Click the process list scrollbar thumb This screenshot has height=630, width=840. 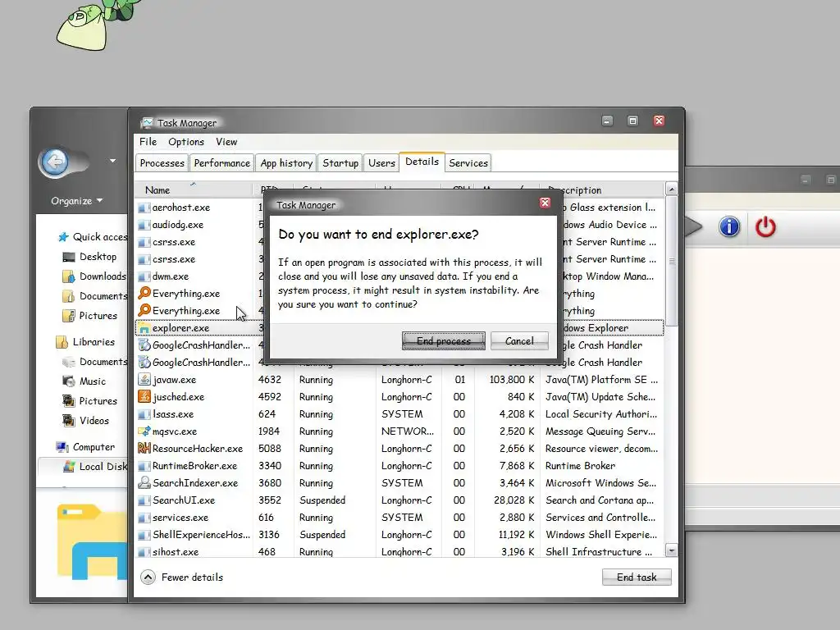(671, 261)
